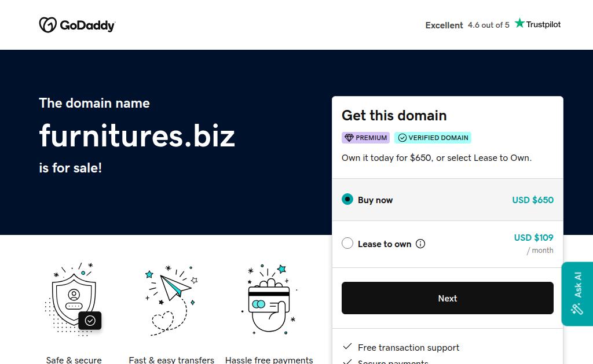Select the Buy now option
Screen dimensions: 593x364
(x=347, y=200)
